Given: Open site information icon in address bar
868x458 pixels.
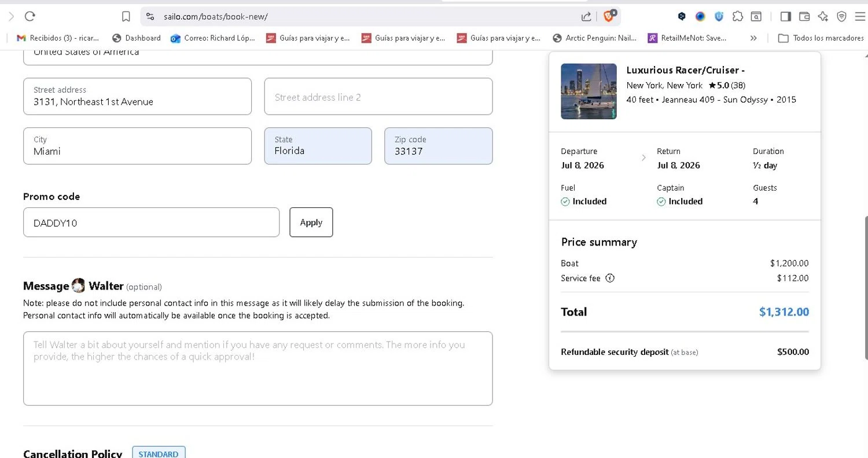Looking at the screenshot, I should pos(150,17).
